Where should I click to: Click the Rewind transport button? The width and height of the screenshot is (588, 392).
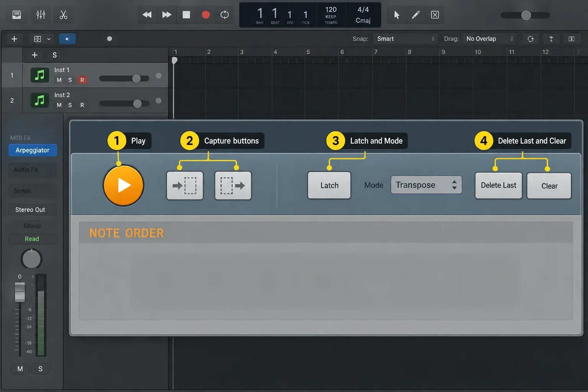(x=147, y=15)
